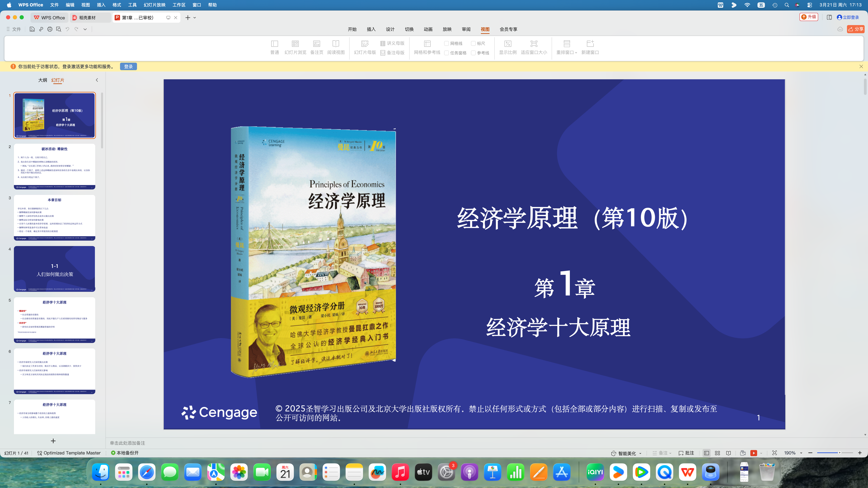Viewport: 868px width, 488px height.
Task: Enable the 网格线 gridlines checkbox
Action: tap(447, 43)
